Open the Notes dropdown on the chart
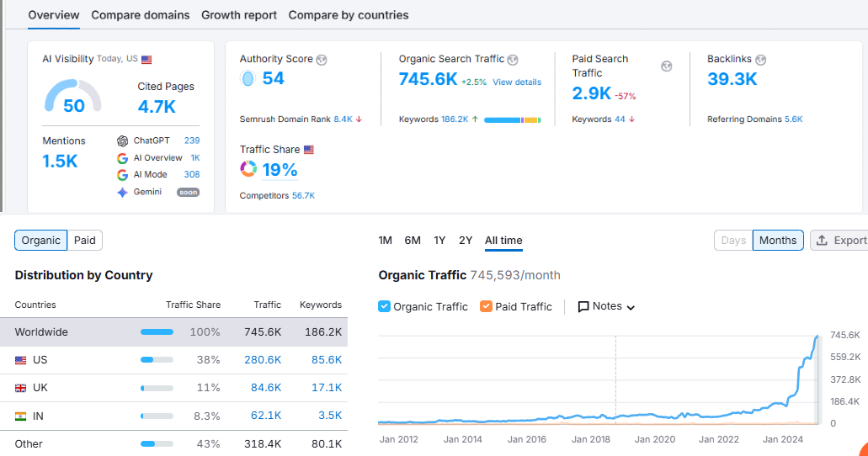 606,306
